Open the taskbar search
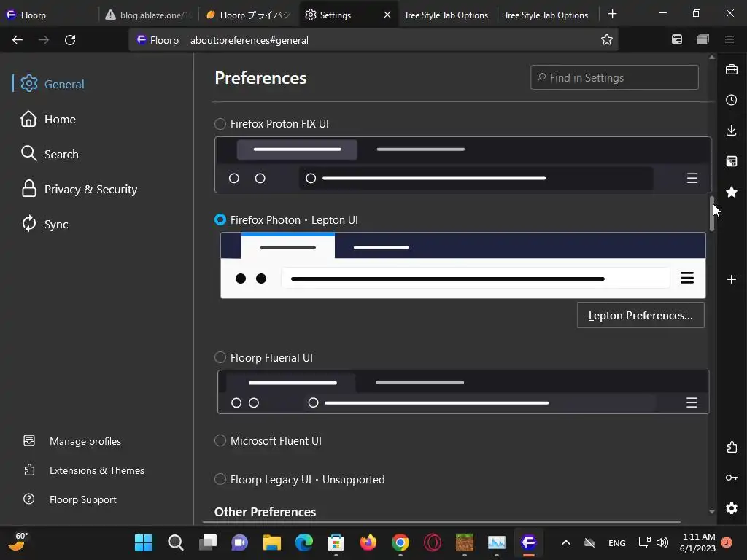 pyautogui.click(x=175, y=542)
